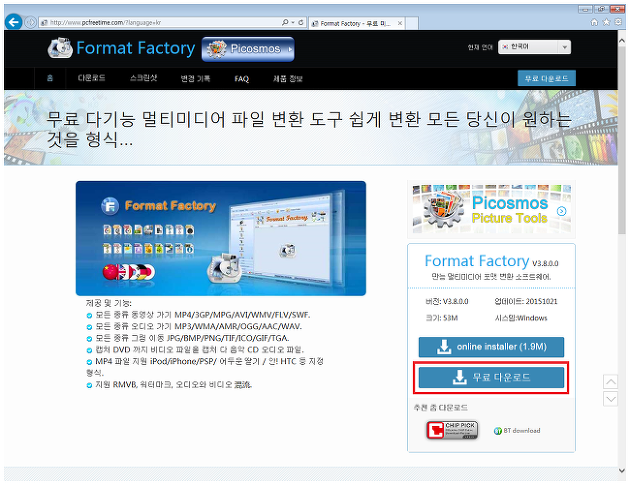Click the browser forward arrow button
Viewport: 630px width, 485px height.
pos(31,23)
